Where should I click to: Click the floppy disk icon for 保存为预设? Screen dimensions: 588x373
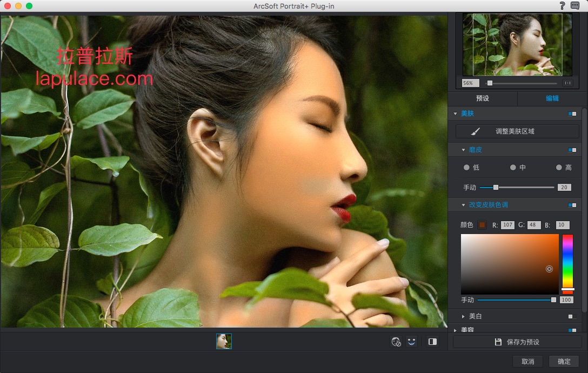[498, 342]
